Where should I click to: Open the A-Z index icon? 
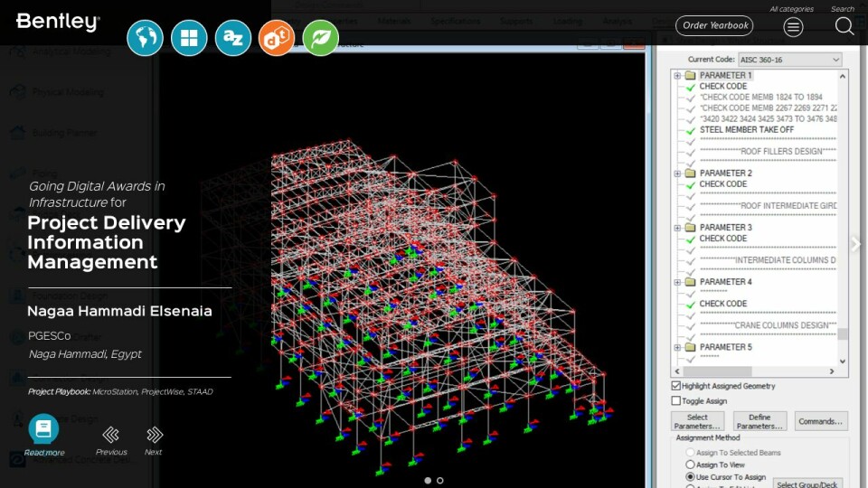[x=232, y=38]
